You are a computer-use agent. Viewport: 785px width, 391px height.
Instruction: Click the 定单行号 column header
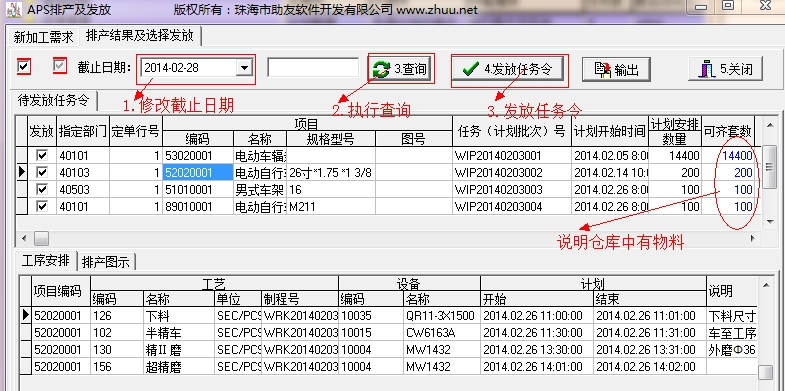[x=135, y=131]
